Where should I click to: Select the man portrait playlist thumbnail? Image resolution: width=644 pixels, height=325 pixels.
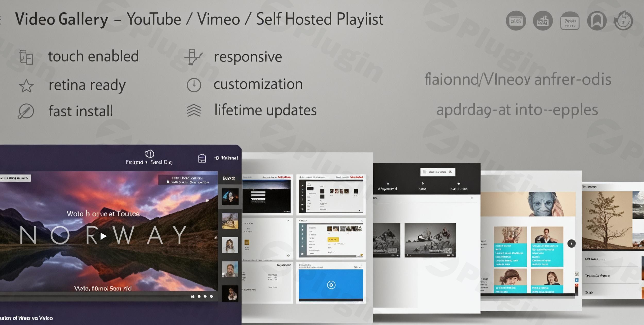(230, 269)
